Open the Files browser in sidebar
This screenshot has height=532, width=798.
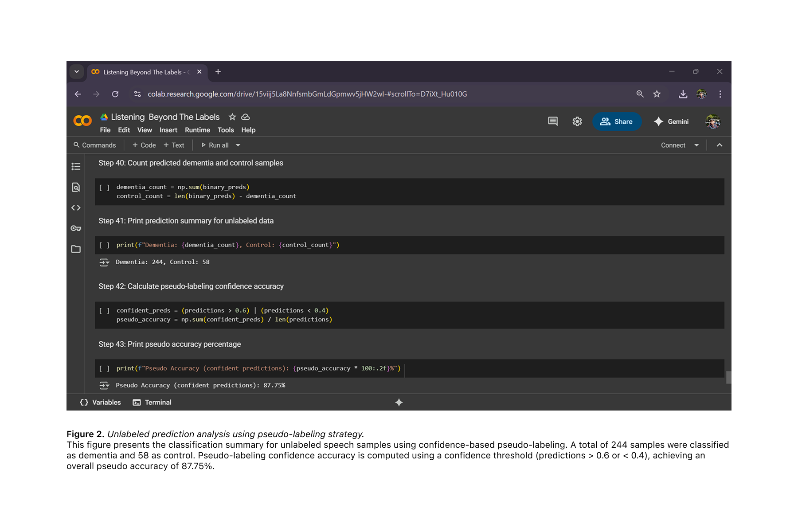(76, 249)
